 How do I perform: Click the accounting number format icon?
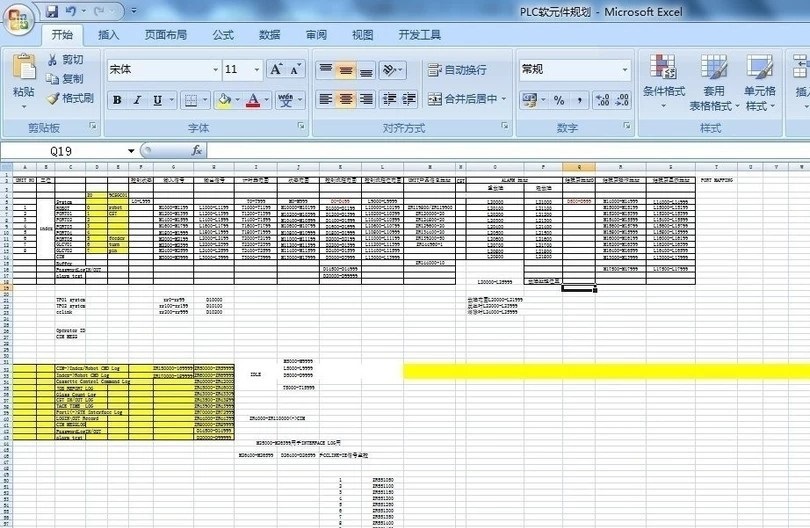(529, 100)
